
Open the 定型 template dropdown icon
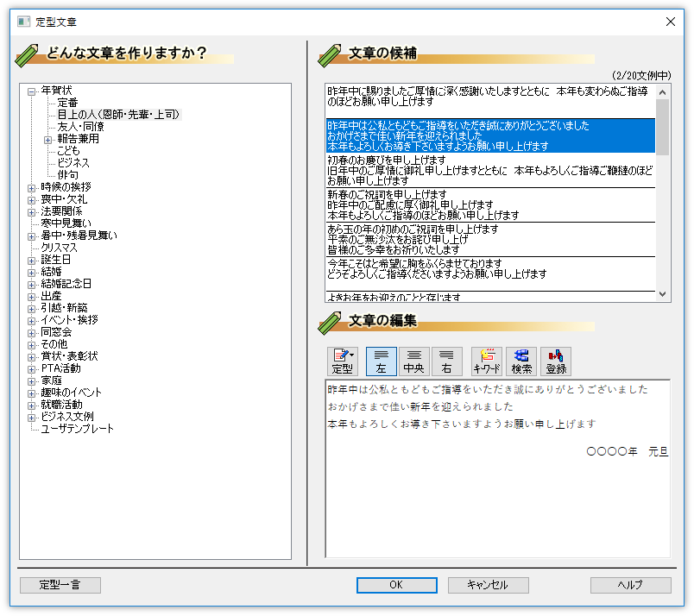[342, 361]
